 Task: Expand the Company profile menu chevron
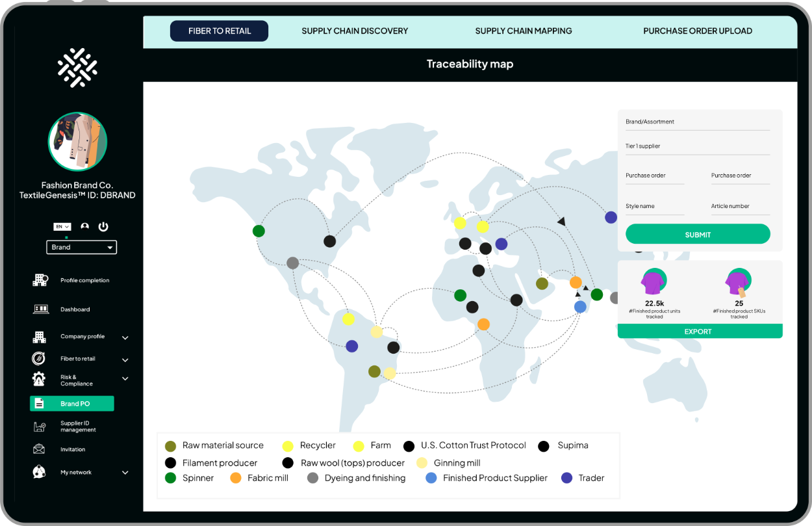125,337
